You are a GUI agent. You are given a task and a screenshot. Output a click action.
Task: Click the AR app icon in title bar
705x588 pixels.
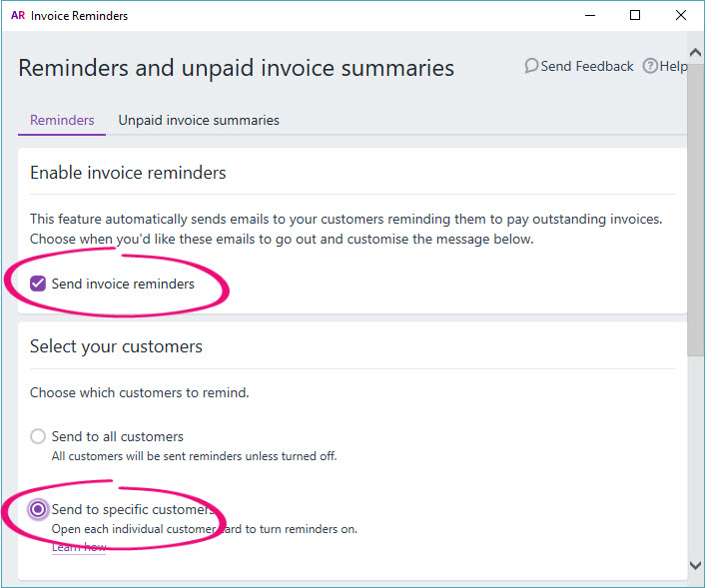pyautogui.click(x=17, y=16)
